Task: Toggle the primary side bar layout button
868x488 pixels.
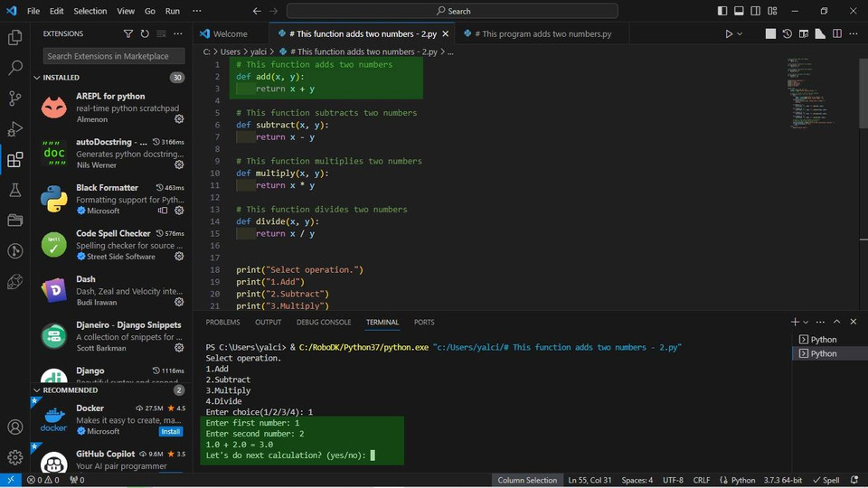Action: coord(722,11)
